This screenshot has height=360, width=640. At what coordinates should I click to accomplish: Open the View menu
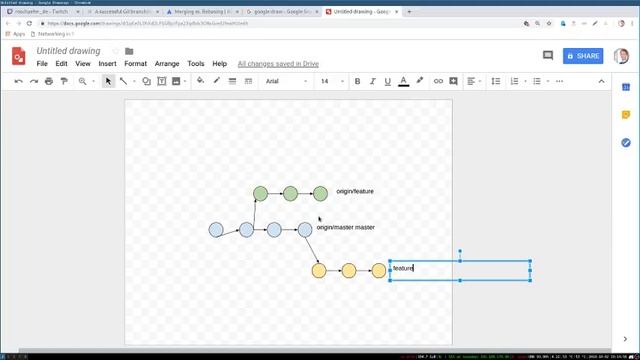click(83, 64)
